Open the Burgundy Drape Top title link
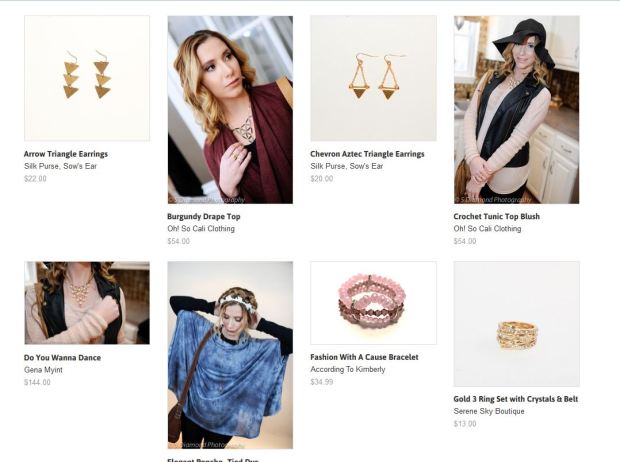Image resolution: width=620 pixels, height=462 pixels. (204, 216)
